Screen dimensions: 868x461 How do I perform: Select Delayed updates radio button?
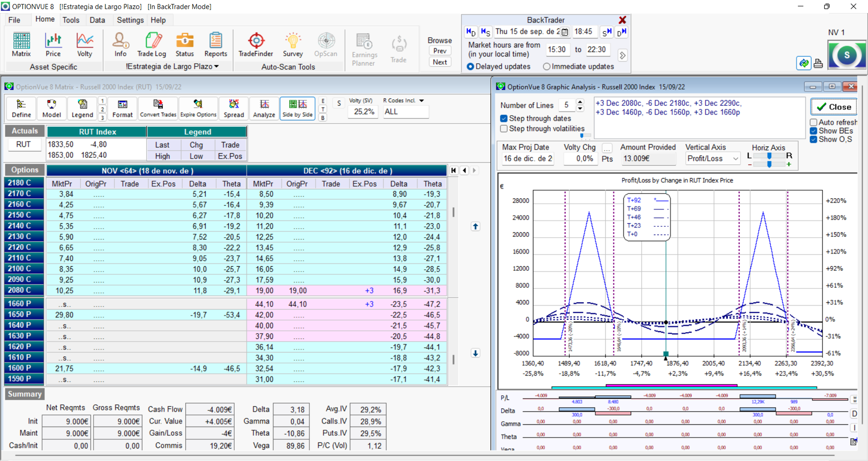[470, 66]
